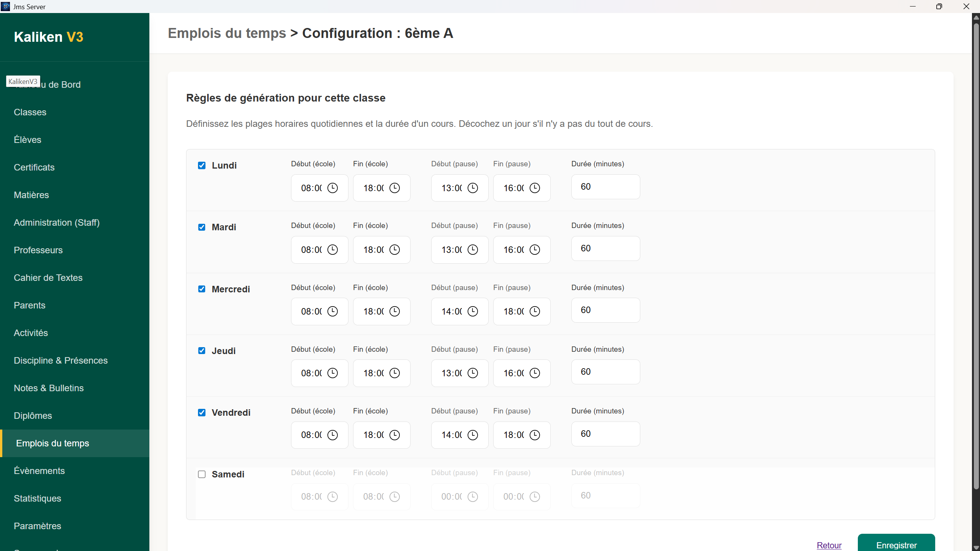980x551 pixels.
Task: Follow the Retour link
Action: 829,545
